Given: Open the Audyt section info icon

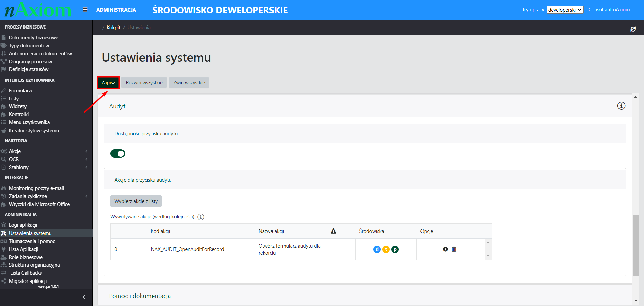Looking at the screenshot, I should coord(621,106).
